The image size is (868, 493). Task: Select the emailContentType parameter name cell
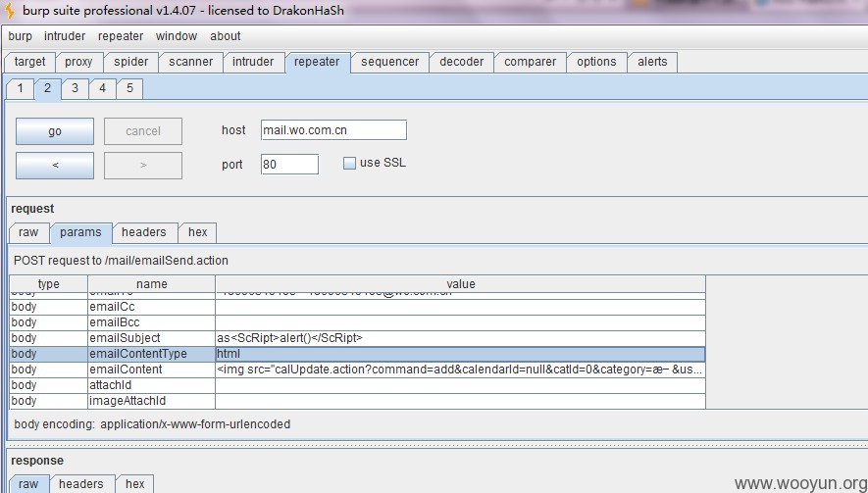pos(152,354)
